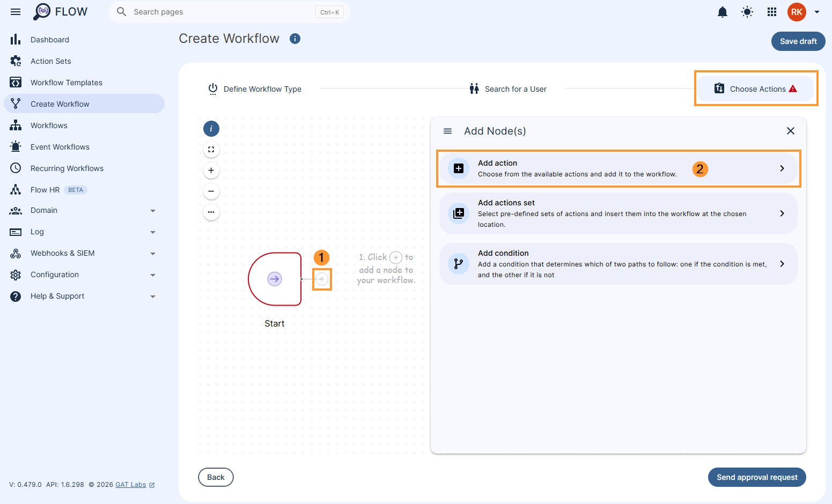Expand Add actions set chevron

(x=782, y=213)
